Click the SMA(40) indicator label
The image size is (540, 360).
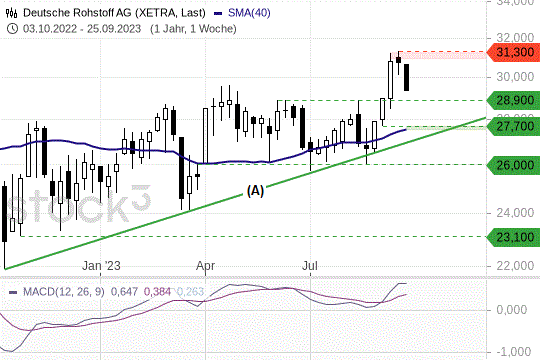click(x=249, y=13)
